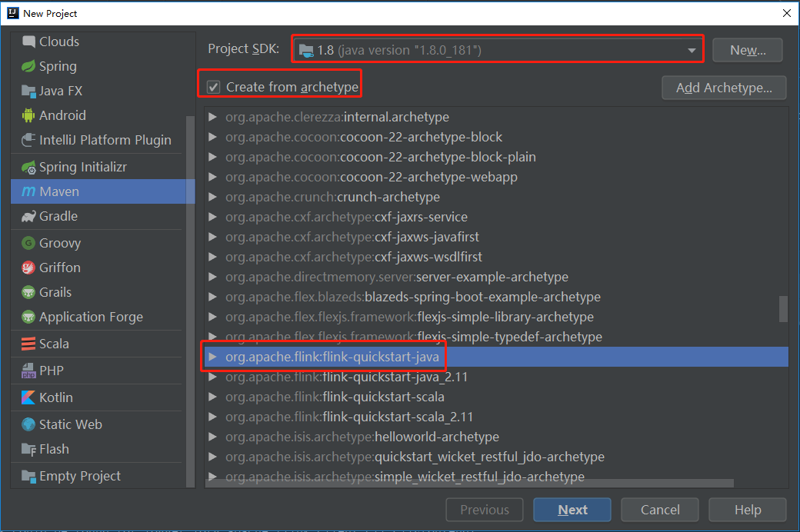Expand cocoon-22-archetype-block node arrow
The height and width of the screenshot is (532, 800).
[213, 137]
